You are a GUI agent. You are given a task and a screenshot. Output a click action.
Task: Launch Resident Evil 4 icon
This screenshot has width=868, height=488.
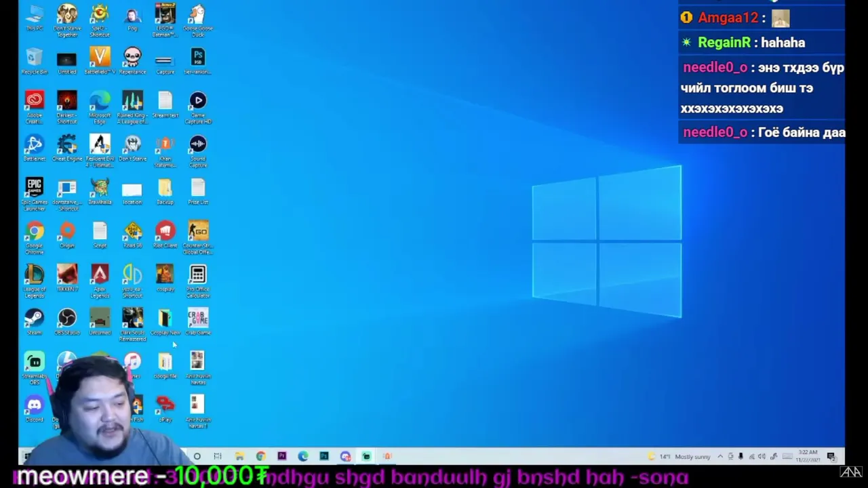100,150
